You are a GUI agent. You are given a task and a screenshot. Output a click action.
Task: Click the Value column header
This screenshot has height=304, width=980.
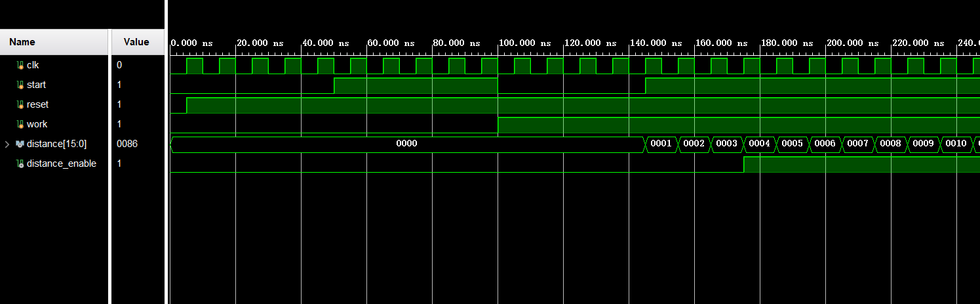pyautogui.click(x=136, y=42)
